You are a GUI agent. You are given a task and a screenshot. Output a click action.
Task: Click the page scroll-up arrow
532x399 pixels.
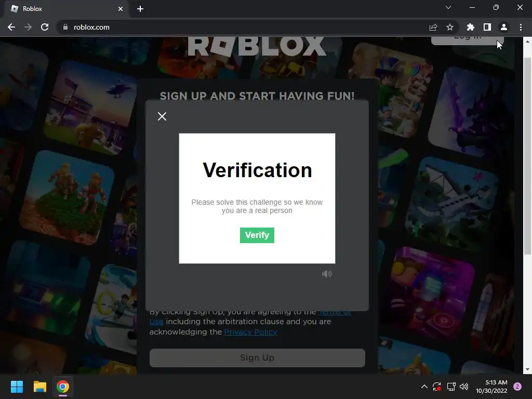point(527,42)
